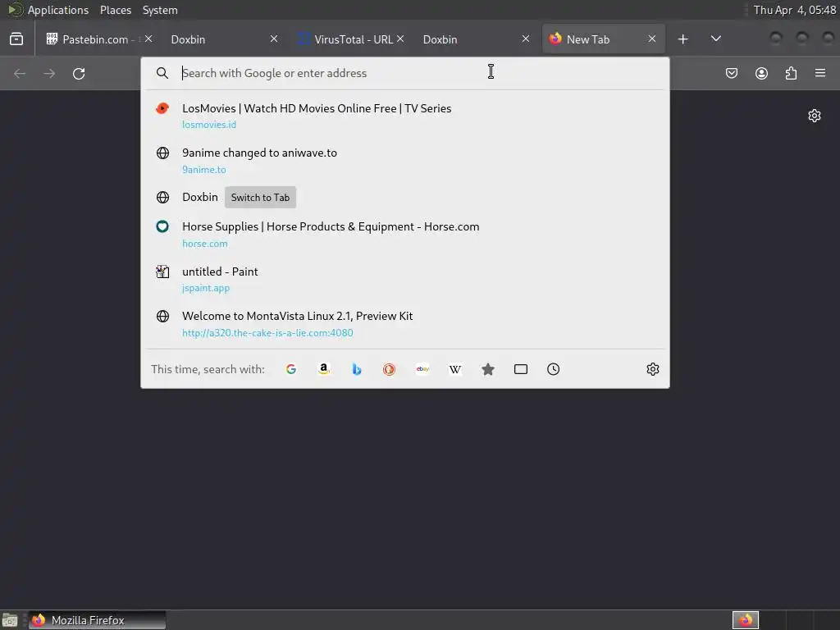This screenshot has width=840, height=630.
Task: Close the VirusTotal tab
Action: (x=400, y=39)
